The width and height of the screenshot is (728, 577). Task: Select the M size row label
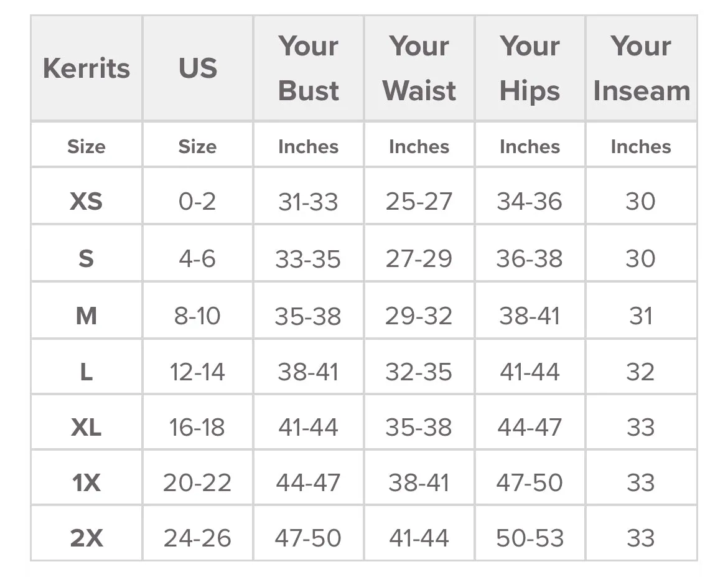(86, 316)
